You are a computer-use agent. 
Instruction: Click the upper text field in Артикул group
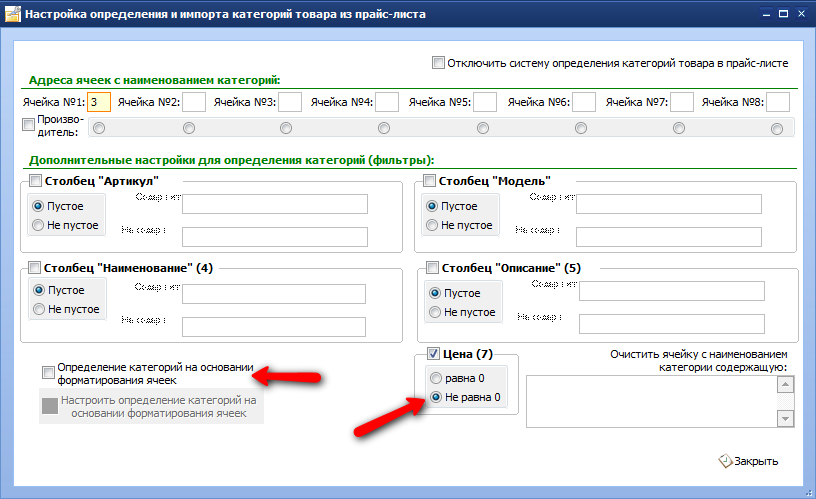275,204
